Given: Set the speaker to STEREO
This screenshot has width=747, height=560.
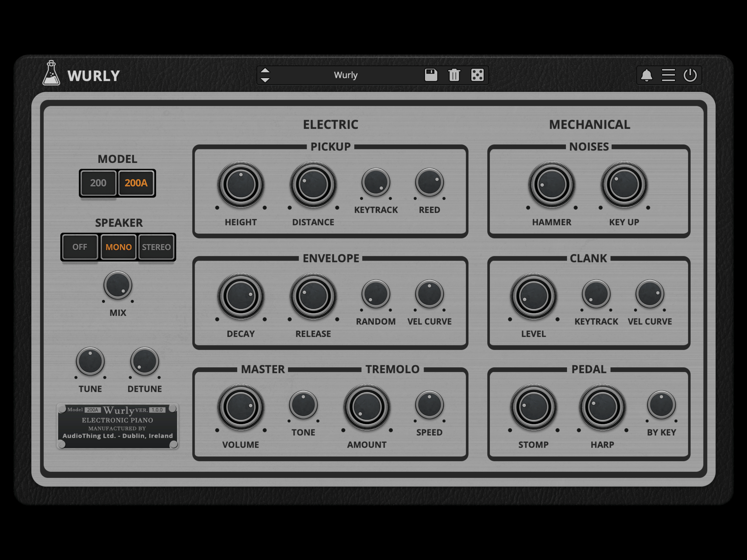Looking at the screenshot, I should click(156, 247).
